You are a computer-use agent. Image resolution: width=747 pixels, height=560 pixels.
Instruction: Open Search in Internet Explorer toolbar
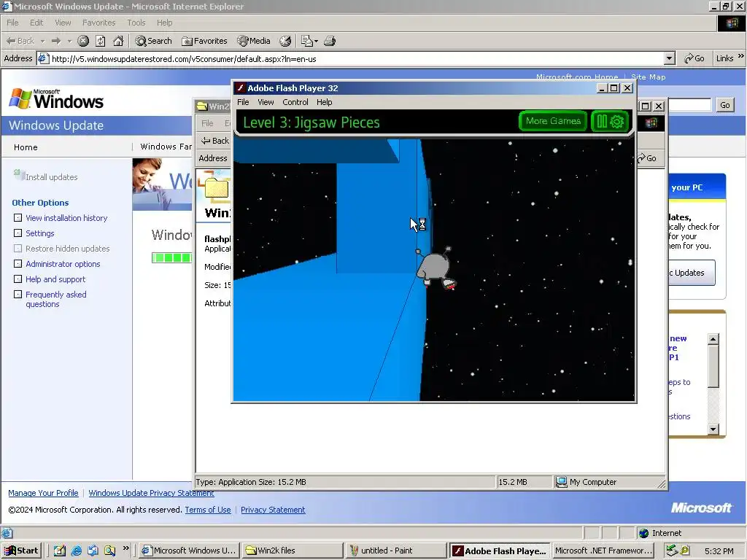153,41
